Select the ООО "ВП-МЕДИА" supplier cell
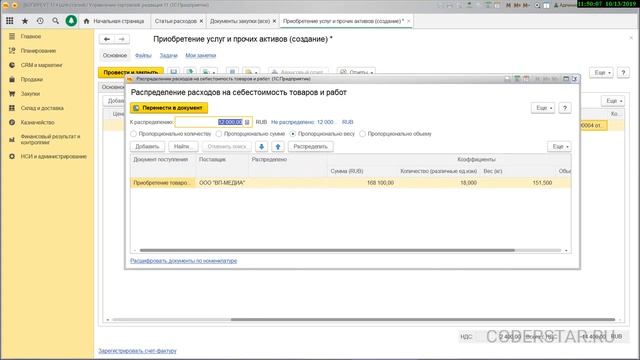 pos(222,183)
